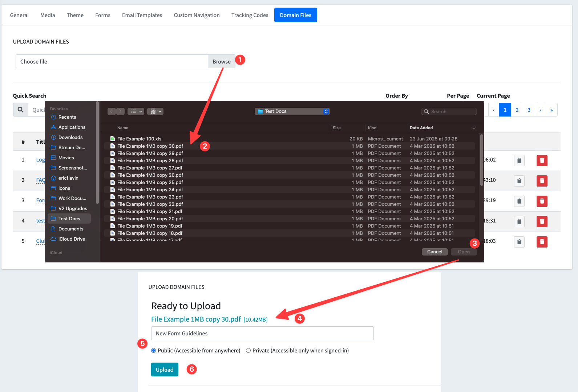This screenshot has width=578, height=392.
Task: Switch to the Theme tab
Action: click(x=75, y=15)
